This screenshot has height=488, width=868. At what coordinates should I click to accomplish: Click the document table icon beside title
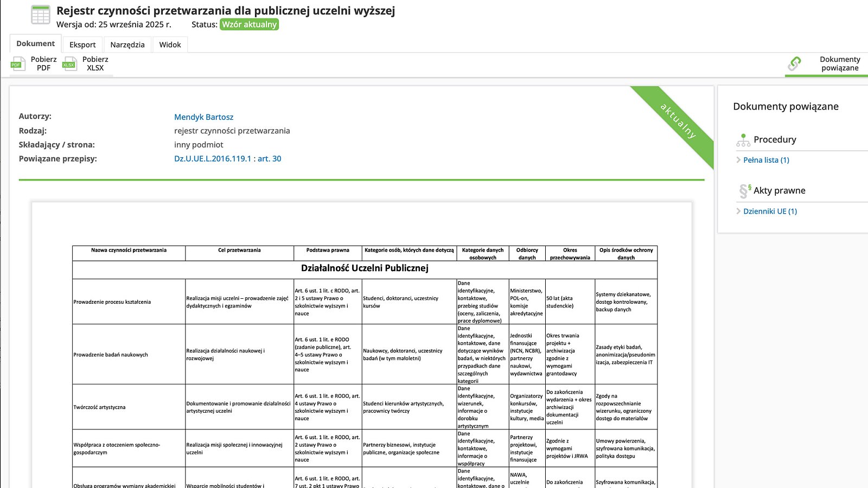point(41,15)
